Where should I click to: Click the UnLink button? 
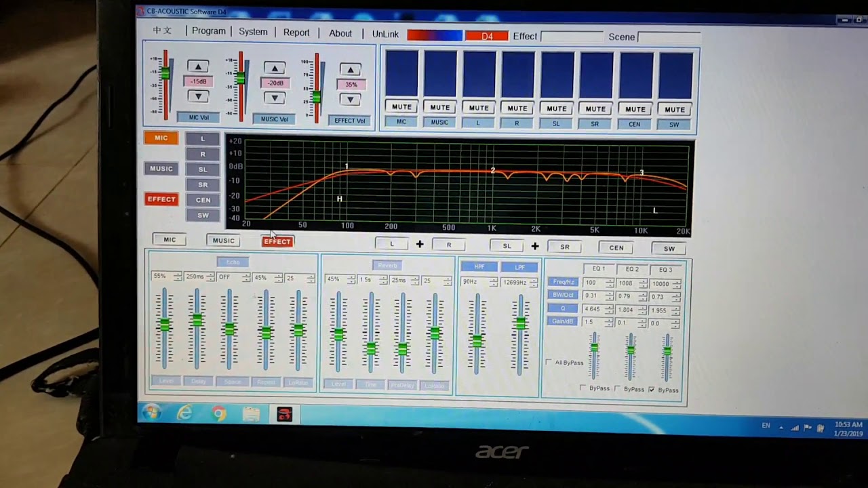[x=385, y=34]
